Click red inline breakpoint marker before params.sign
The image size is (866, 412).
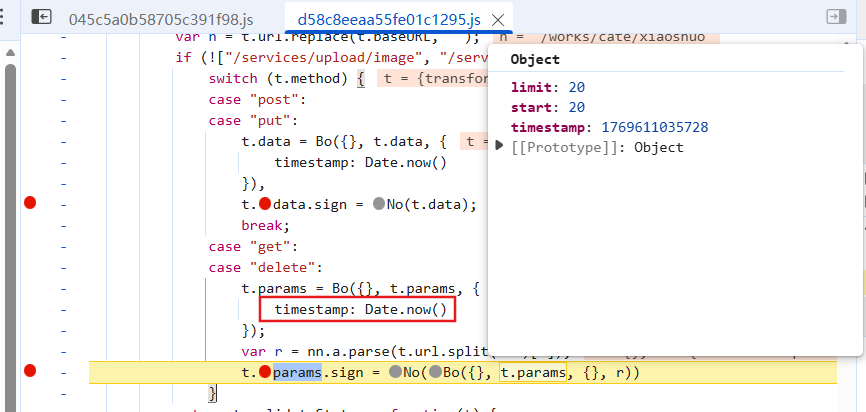[265, 372]
